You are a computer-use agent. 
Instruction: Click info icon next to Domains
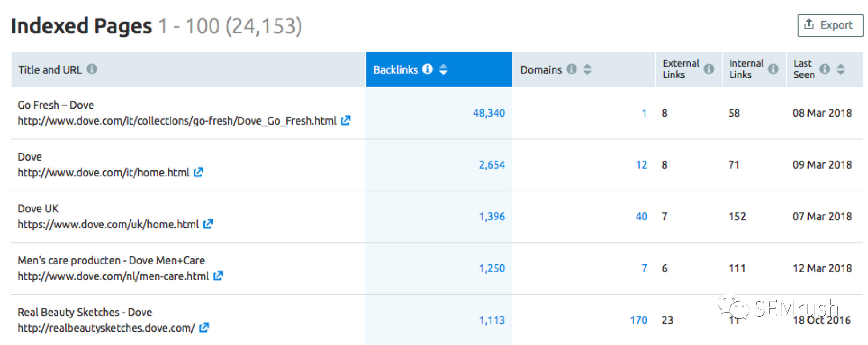[x=572, y=69]
